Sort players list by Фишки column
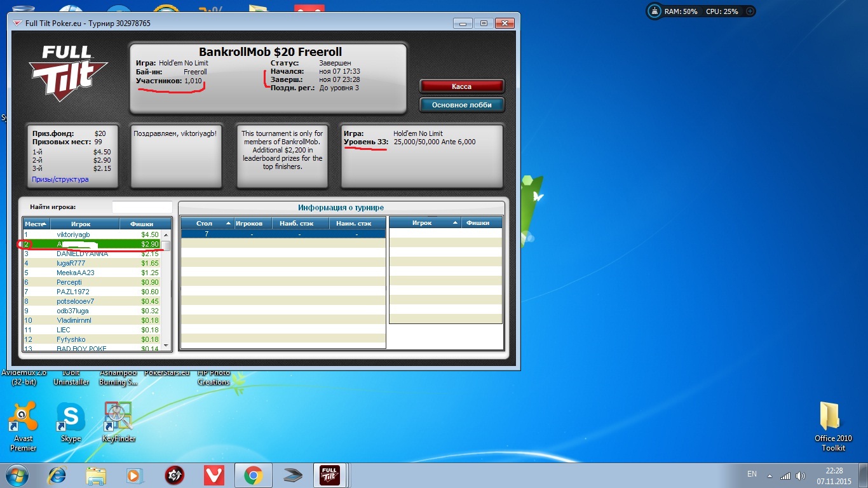868x488 pixels. 146,224
